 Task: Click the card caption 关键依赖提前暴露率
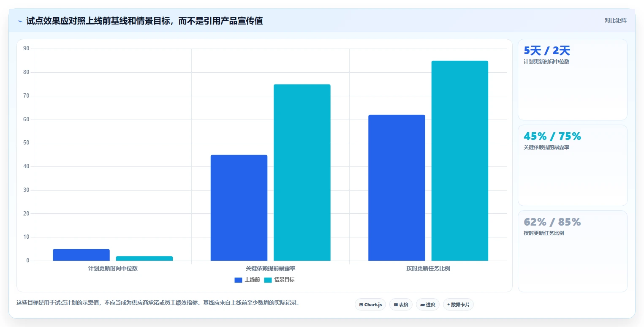[546, 147]
